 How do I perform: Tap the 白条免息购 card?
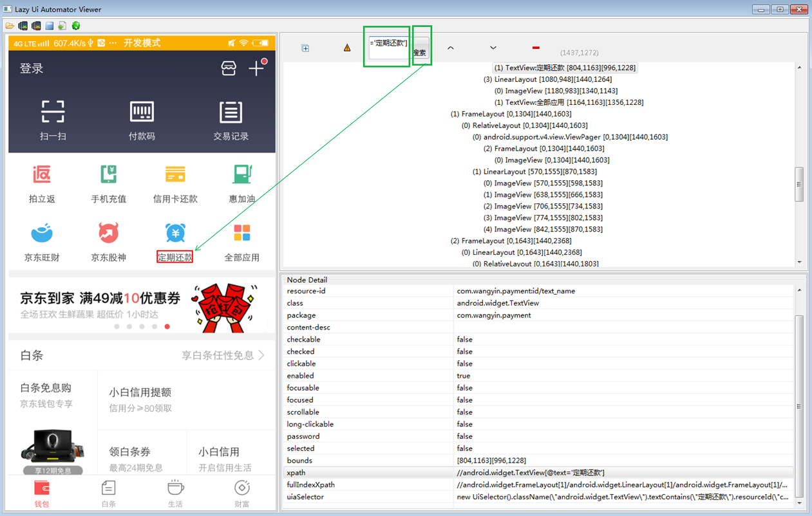pos(53,423)
